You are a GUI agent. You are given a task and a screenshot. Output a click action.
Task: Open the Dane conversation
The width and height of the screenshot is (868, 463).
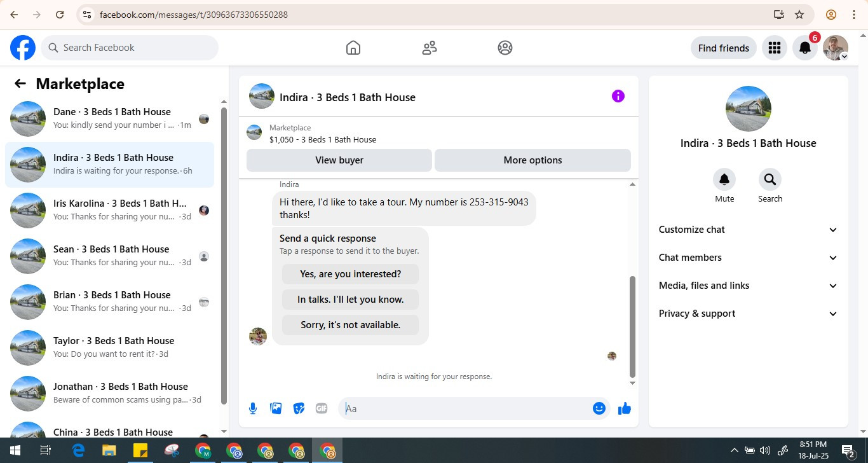(109, 119)
